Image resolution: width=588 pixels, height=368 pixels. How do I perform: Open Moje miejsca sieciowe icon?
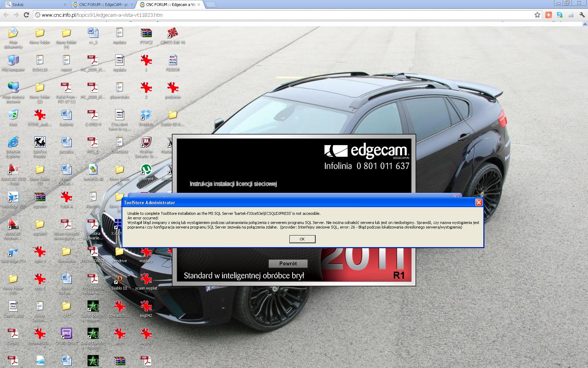click(13, 93)
